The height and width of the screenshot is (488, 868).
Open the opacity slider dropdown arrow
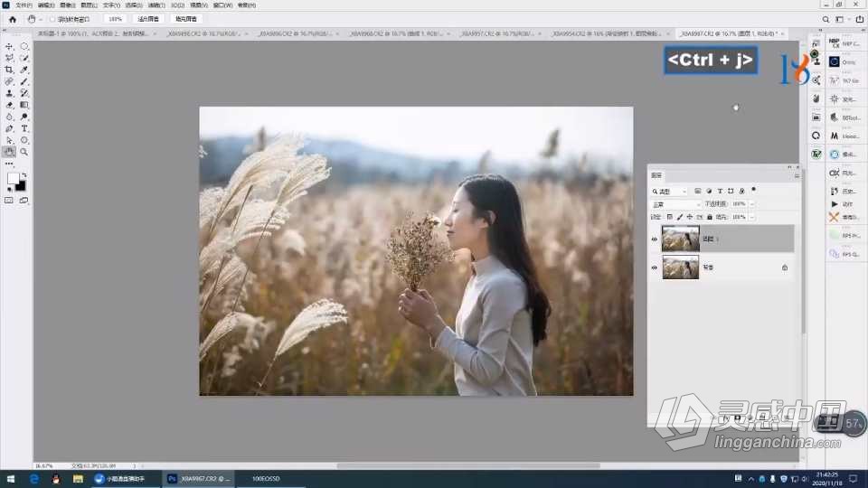coord(751,204)
